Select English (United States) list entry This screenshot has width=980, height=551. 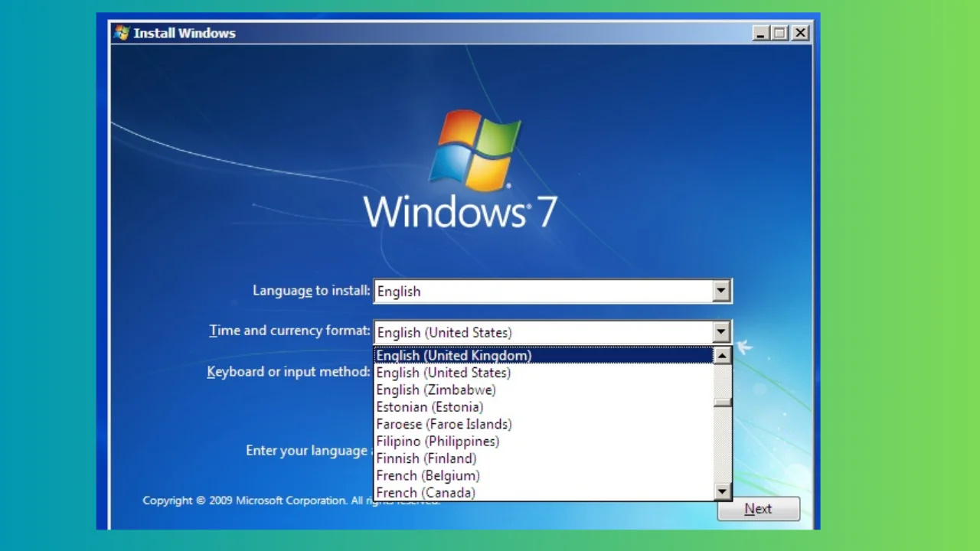click(x=544, y=373)
